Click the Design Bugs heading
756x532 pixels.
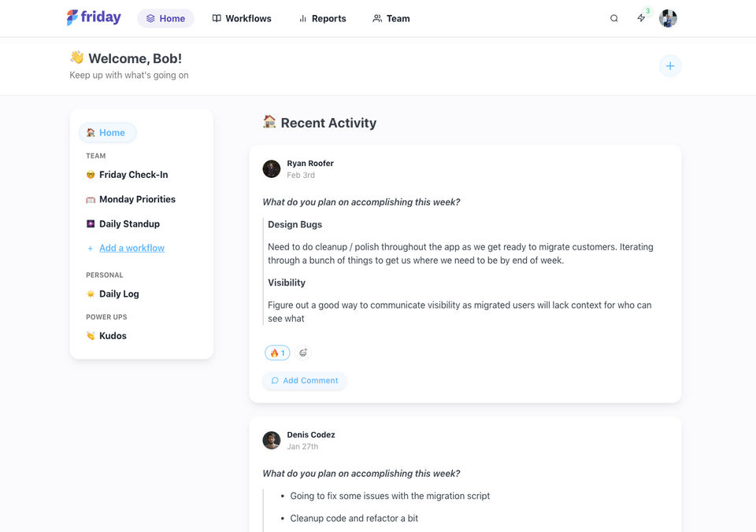point(295,224)
